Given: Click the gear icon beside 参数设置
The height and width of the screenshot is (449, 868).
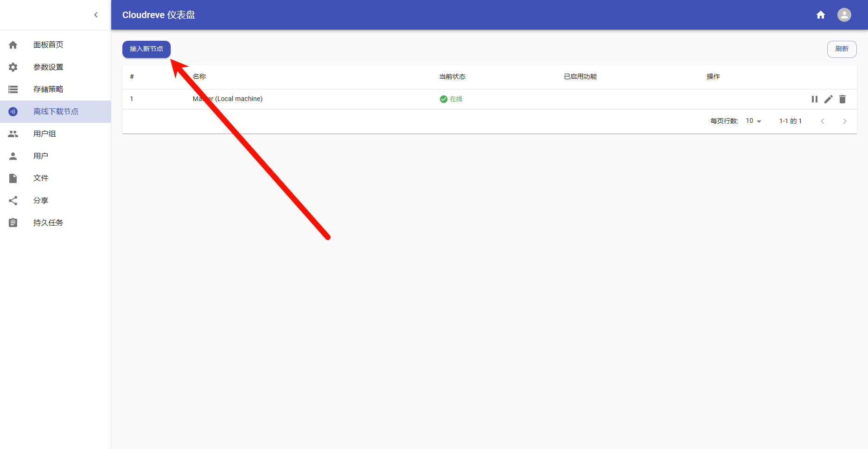Looking at the screenshot, I should pos(13,67).
